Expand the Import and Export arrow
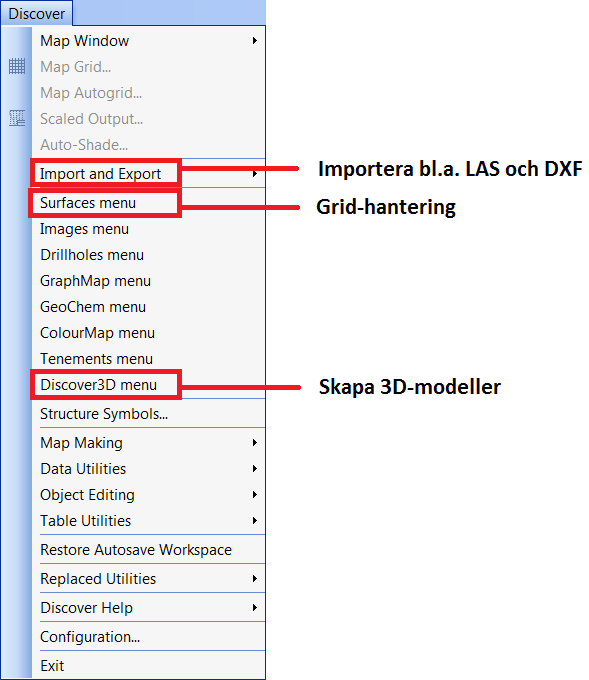Screen dimensions: 589x680 255,173
